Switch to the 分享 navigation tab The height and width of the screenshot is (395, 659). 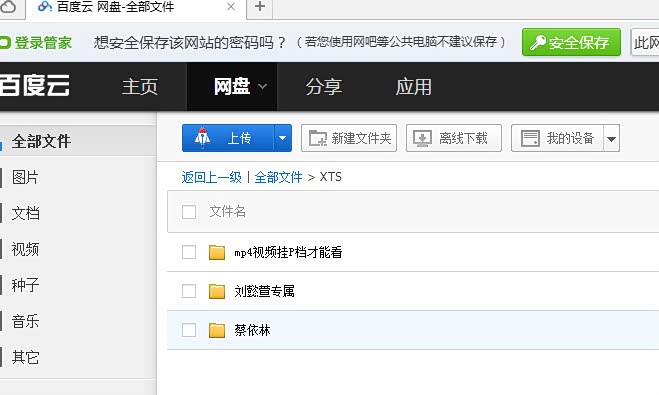tap(324, 87)
